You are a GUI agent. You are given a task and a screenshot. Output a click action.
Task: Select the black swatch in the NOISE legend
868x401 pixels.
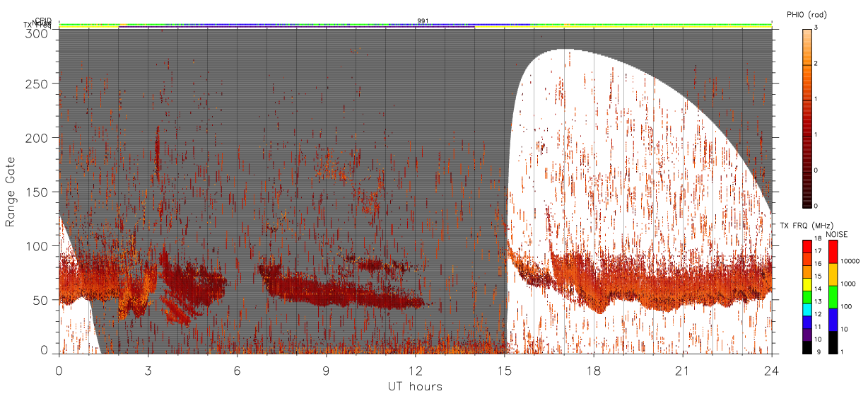tap(833, 342)
